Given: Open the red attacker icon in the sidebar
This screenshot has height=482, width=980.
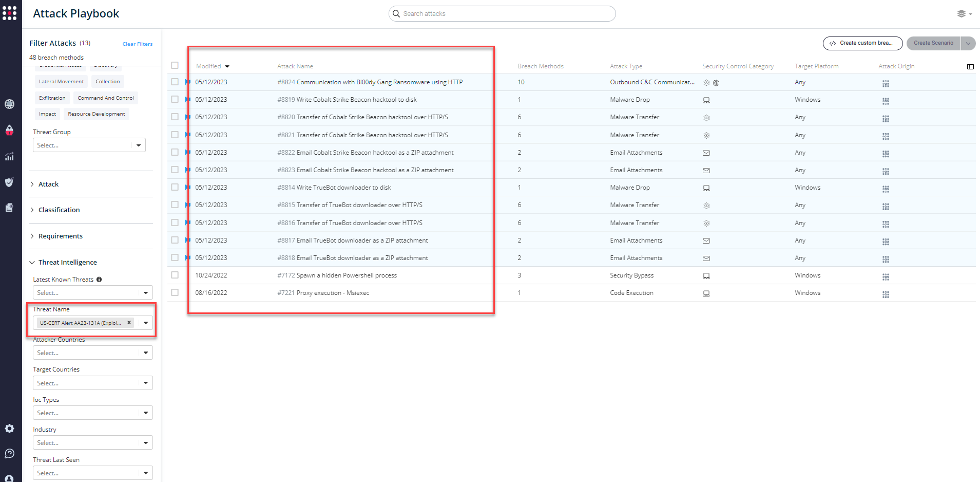Looking at the screenshot, I should click(x=10, y=130).
